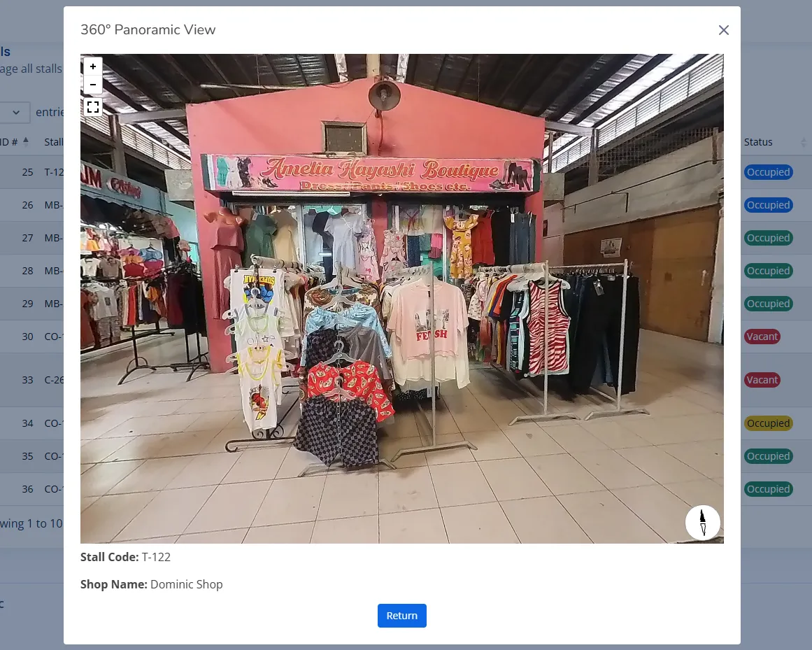
Task: Sort by ID # column header
Action: pos(14,142)
